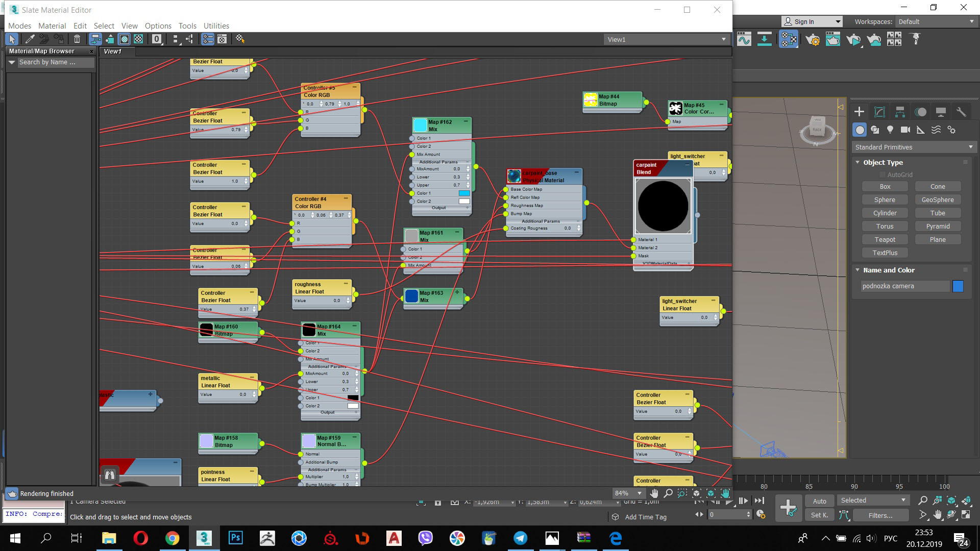
Task: Open Chrome from the taskbar
Action: click(172, 538)
